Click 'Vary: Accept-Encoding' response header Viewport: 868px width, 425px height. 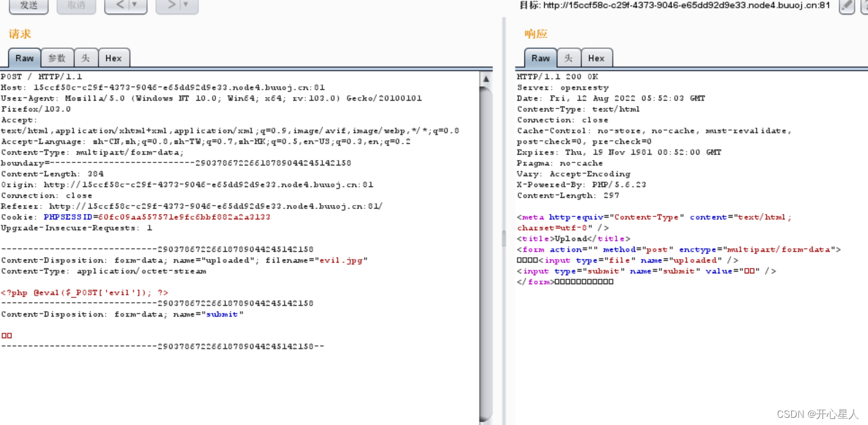tap(574, 174)
